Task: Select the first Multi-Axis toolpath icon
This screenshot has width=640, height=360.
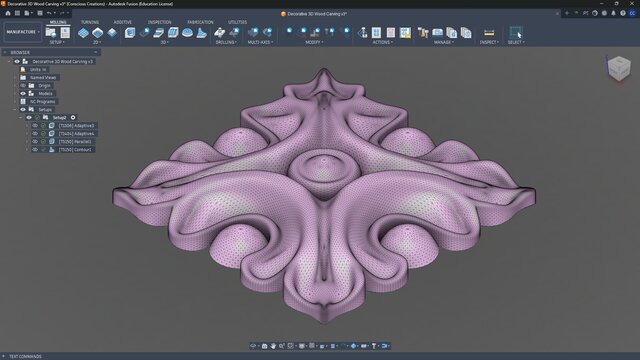Action: coord(253,33)
